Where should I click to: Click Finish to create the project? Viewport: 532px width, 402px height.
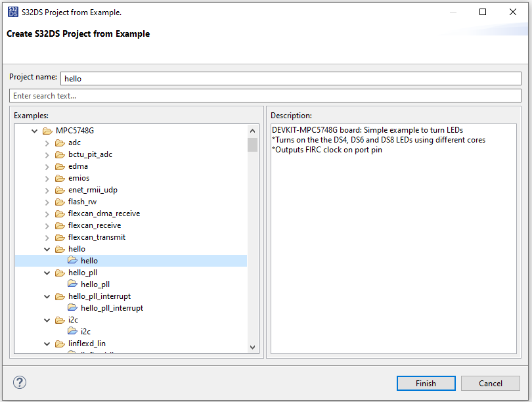[426, 384]
